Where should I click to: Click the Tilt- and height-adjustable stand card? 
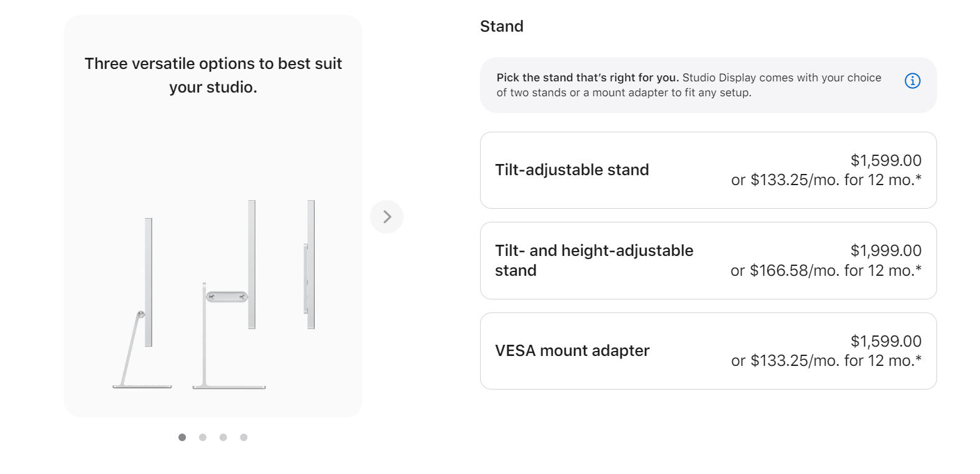pyautogui.click(x=708, y=260)
